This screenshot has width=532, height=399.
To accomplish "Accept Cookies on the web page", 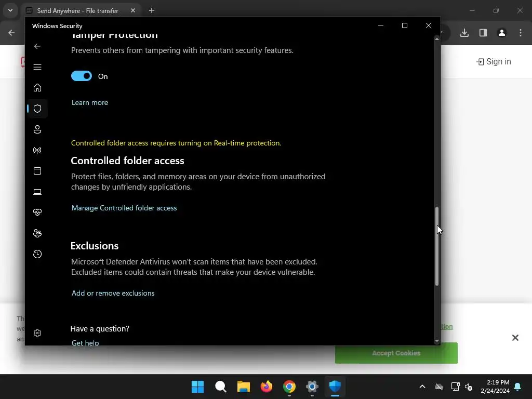I will pos(396,353).
